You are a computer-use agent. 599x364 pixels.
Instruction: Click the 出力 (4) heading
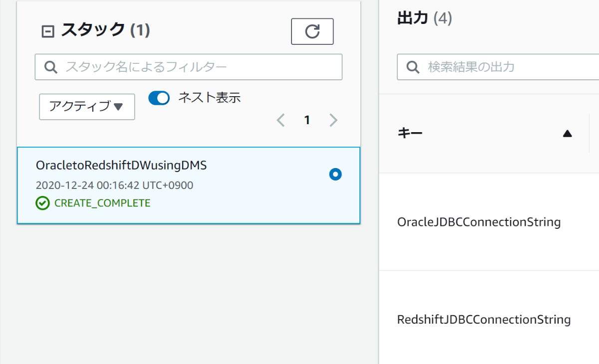tap(424, 19)
